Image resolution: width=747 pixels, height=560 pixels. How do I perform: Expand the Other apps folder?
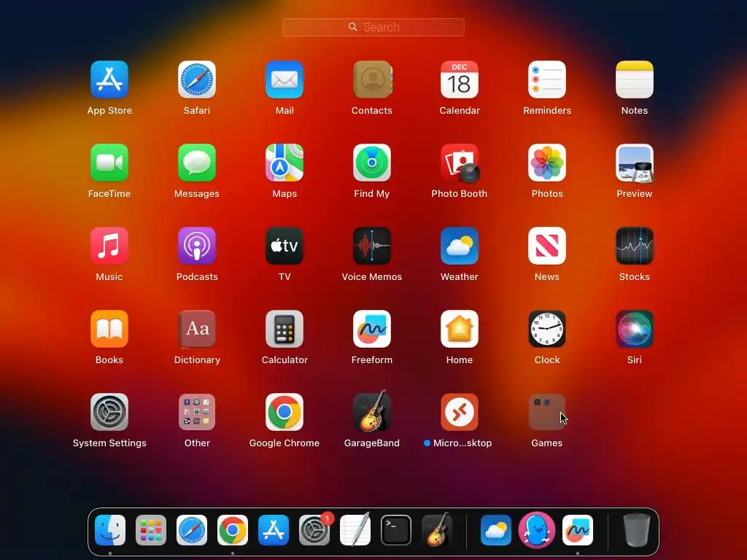point(197,412)
